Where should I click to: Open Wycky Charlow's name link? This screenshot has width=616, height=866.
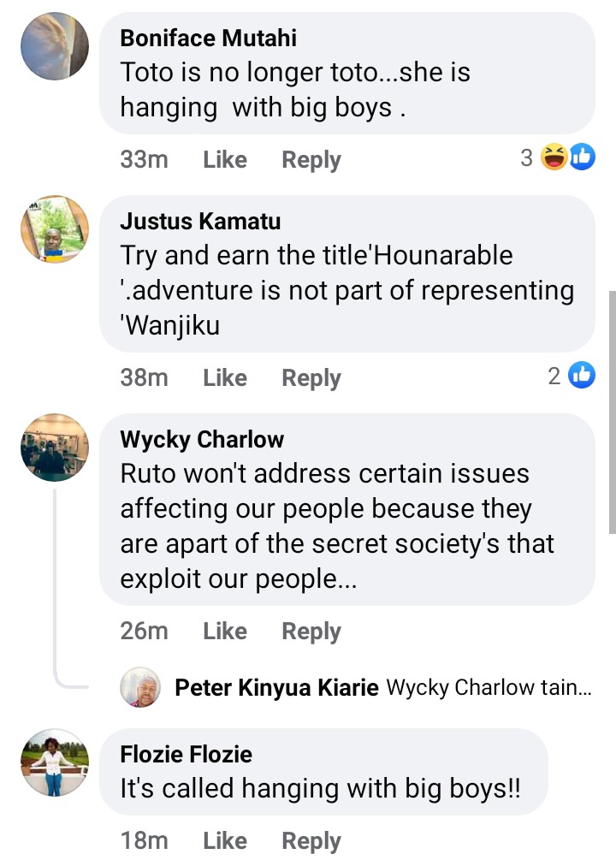(x=202, y=440)
